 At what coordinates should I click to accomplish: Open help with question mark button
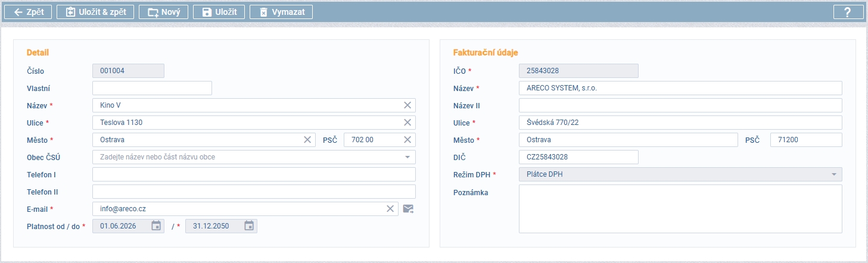point(847,12)
